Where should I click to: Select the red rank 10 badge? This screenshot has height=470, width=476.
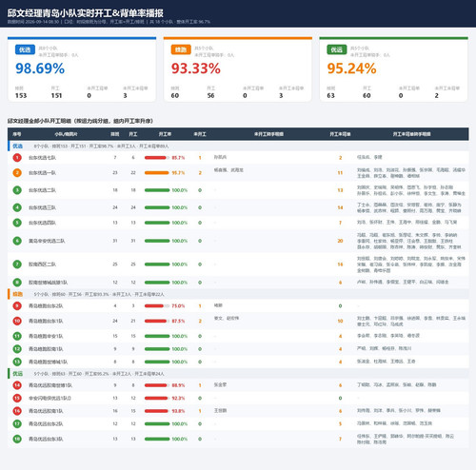17,321
